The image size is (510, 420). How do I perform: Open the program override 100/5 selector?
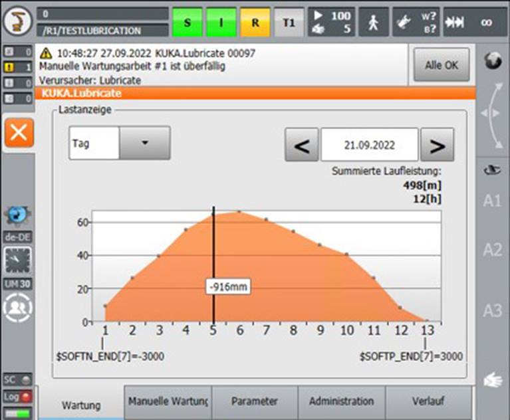click(331, 22)
